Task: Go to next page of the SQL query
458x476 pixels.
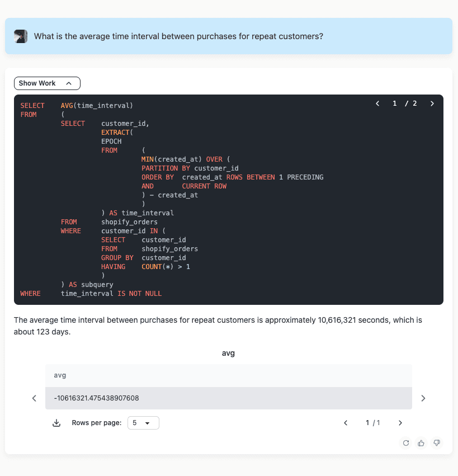Action: click(432, 103)
